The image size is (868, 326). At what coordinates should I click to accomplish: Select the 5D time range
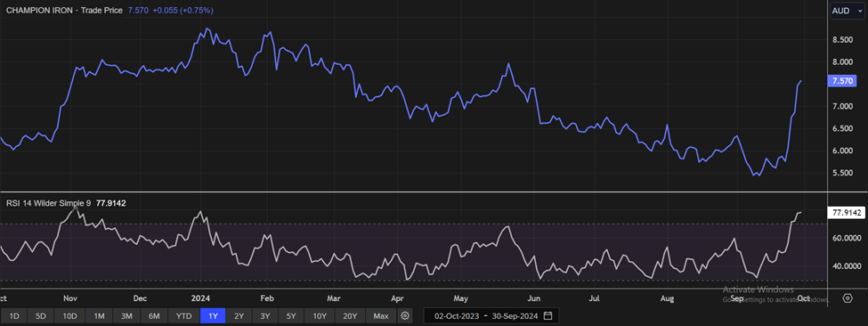(x=41, y=316)
